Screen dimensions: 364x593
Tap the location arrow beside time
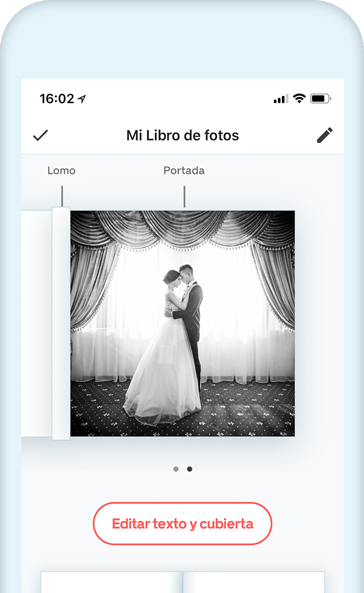(x=81, y=99)
